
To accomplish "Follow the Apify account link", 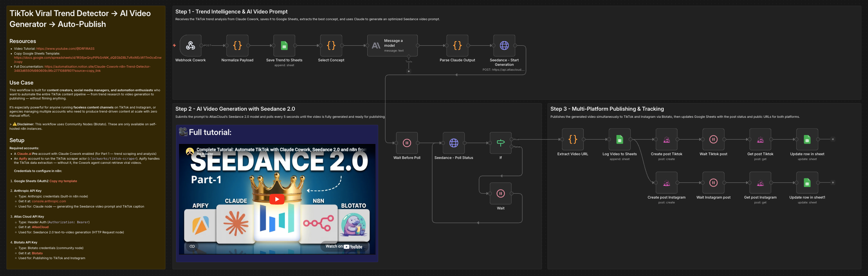I will pos(23,159).
